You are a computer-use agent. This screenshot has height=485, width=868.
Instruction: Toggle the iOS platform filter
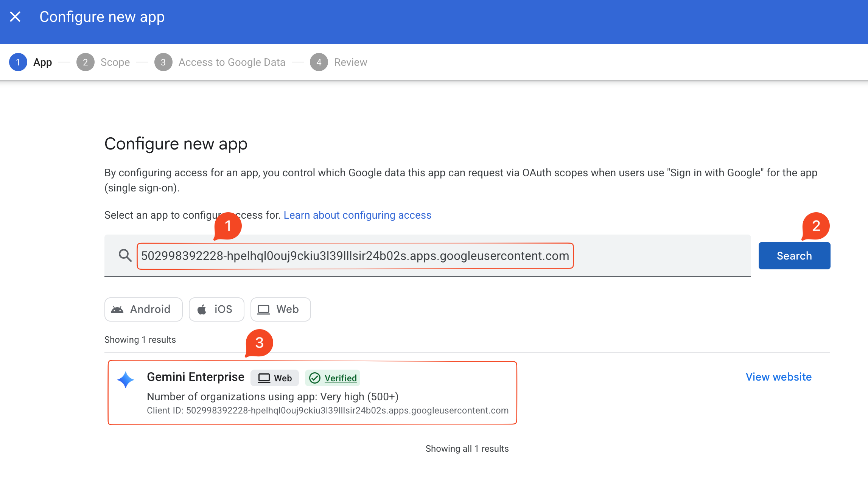point(216,309)
